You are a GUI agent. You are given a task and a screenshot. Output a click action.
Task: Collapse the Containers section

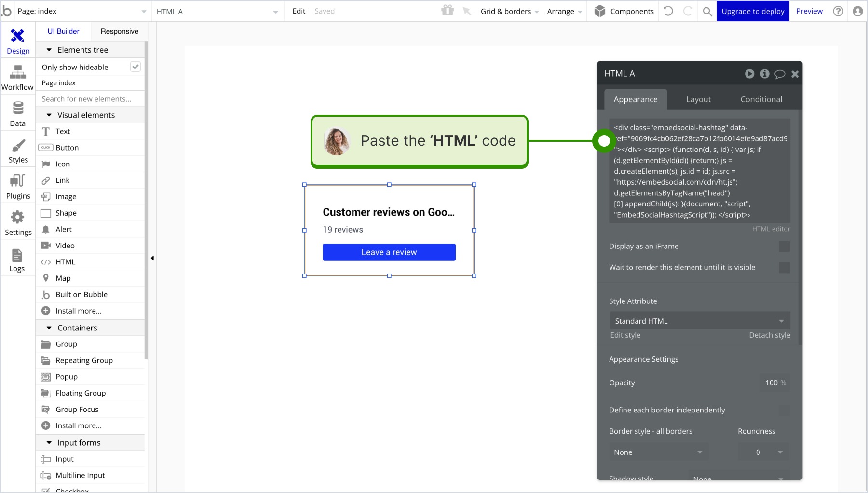[49, 328]
